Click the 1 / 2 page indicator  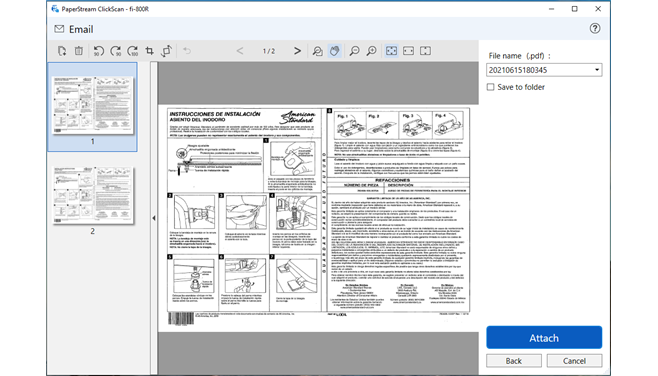(x=269, y=51)
